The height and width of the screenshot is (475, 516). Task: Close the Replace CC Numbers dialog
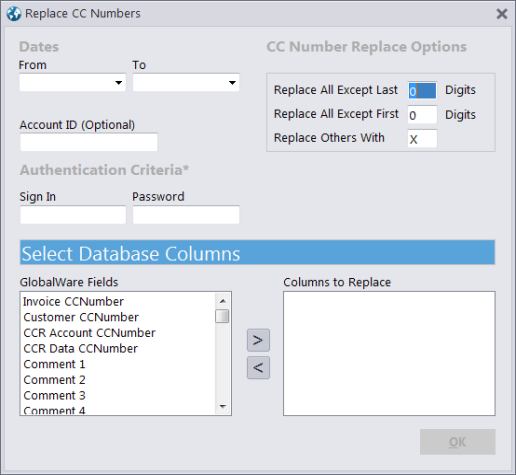point(502,14)
